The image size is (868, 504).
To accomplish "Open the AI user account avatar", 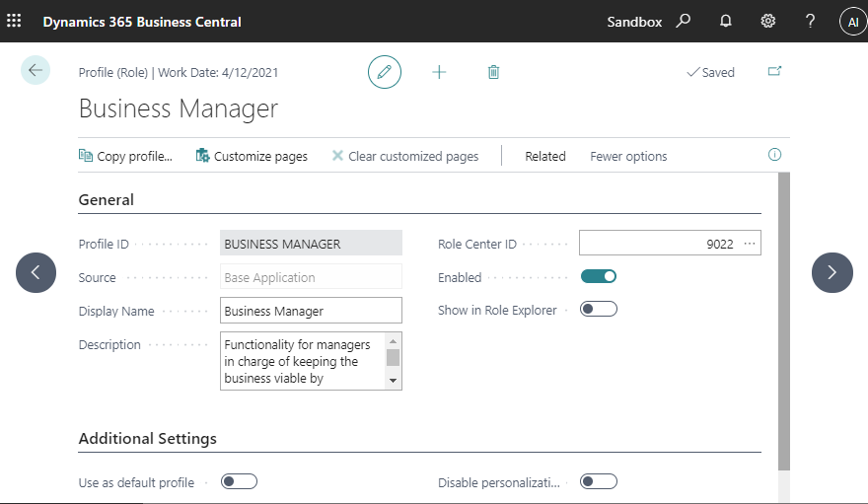I will click(853, 22).
